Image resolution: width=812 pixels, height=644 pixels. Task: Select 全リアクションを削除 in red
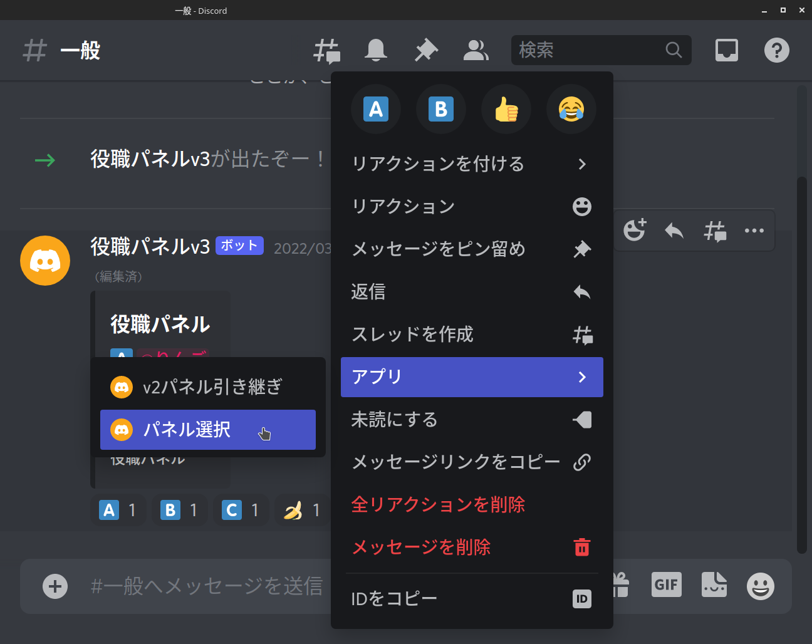click(472, 505)
